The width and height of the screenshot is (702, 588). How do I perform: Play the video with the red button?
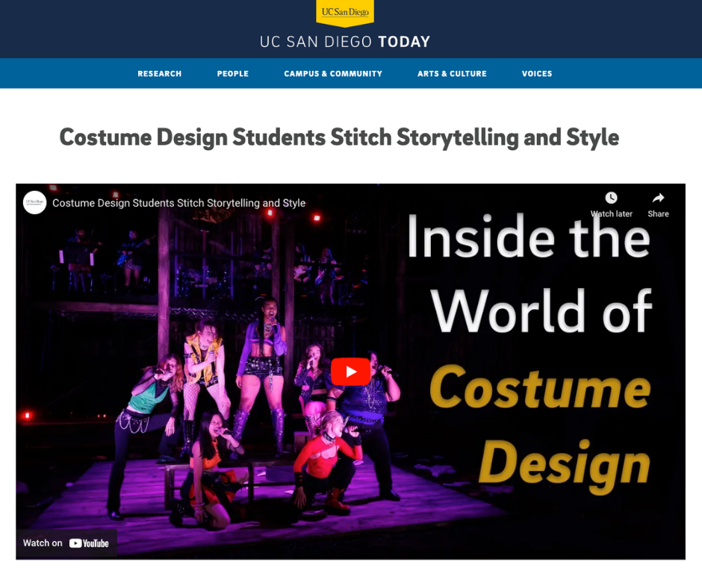coord(350,372)
